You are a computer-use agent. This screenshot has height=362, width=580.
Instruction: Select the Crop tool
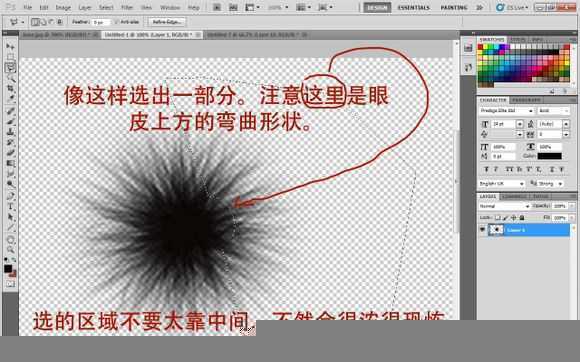10,89
